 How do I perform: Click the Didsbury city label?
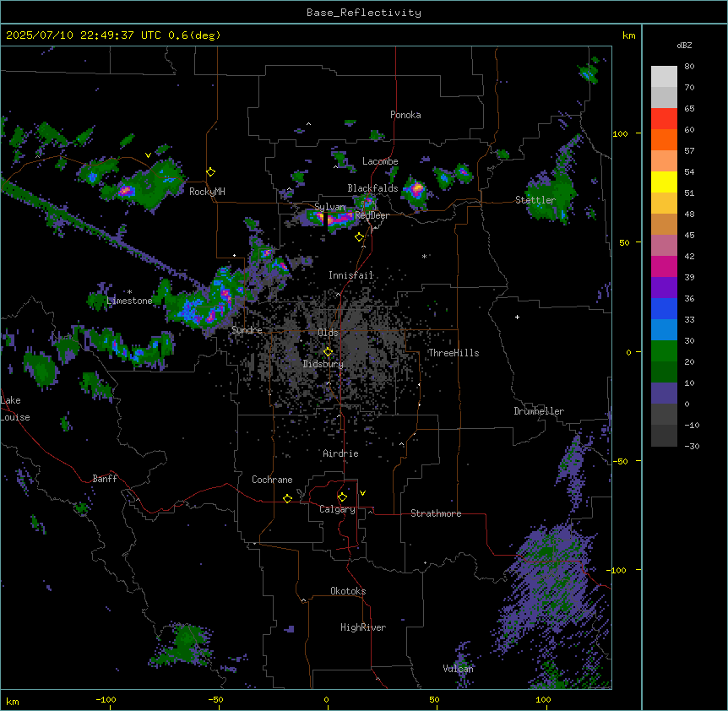coord(323,364)
